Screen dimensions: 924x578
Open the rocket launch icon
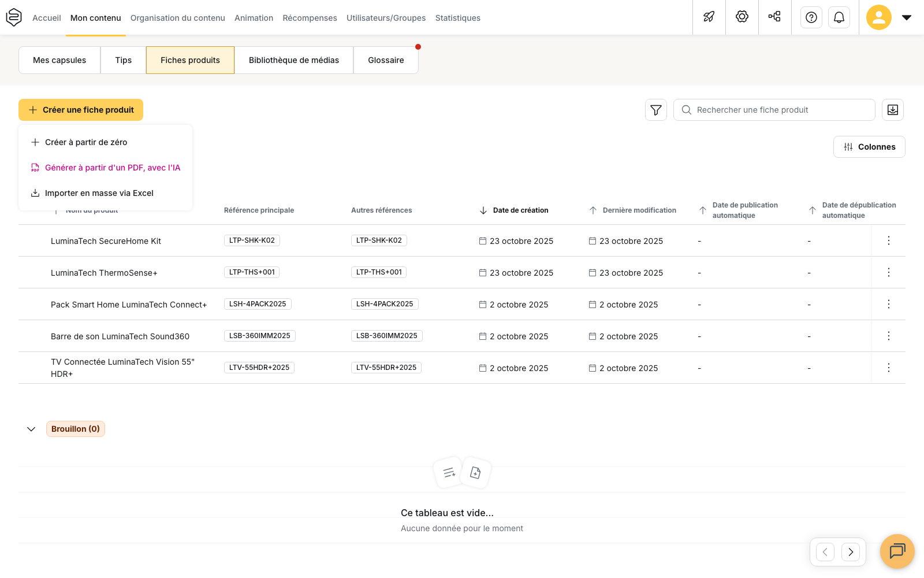click(709, 17)
